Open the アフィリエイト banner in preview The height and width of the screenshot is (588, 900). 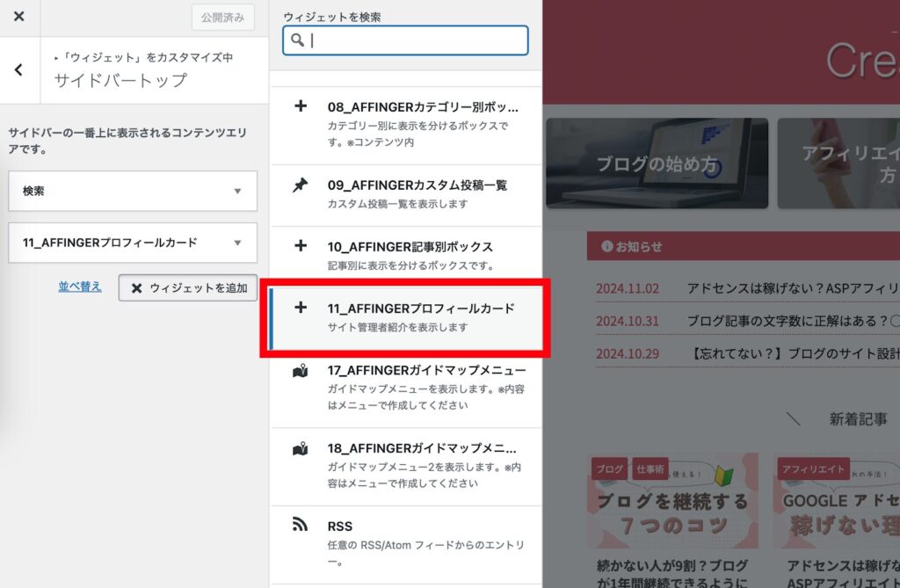coord(838,163)
